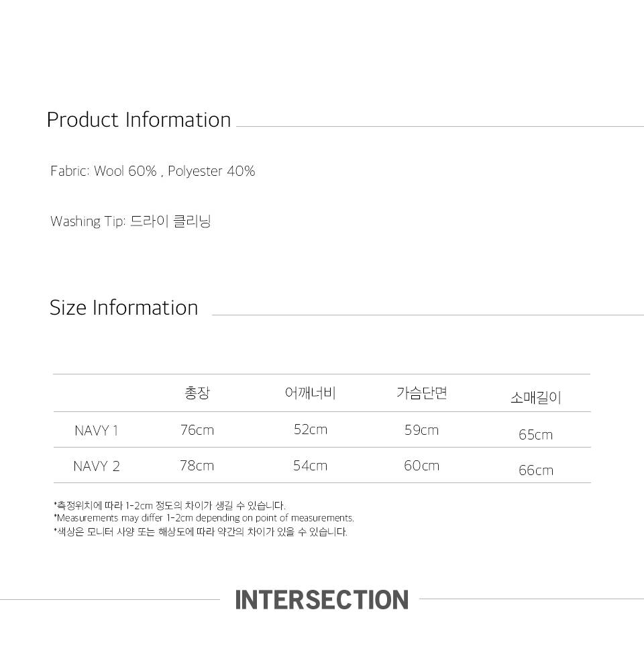Click the 54cm shoulder width cell
Image resolution: width=644 pixels, height=669 pixels.
click(x=310, y=466)
